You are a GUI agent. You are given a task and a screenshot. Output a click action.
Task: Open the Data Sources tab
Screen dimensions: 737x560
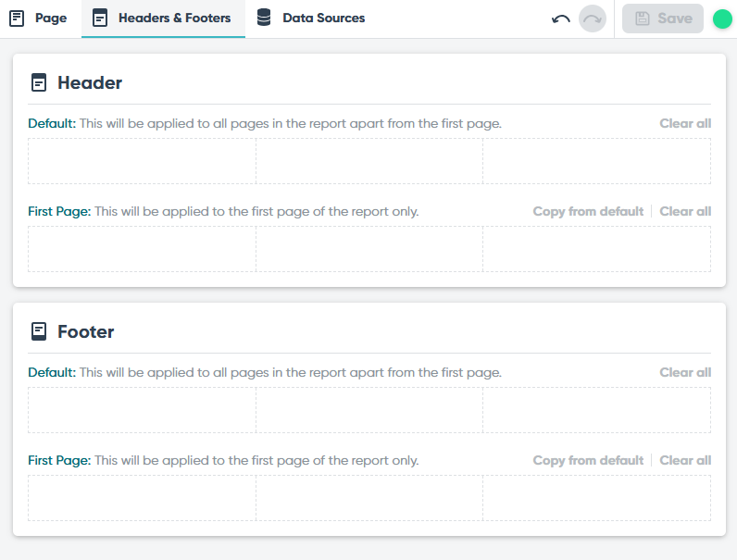coord(311,19)
